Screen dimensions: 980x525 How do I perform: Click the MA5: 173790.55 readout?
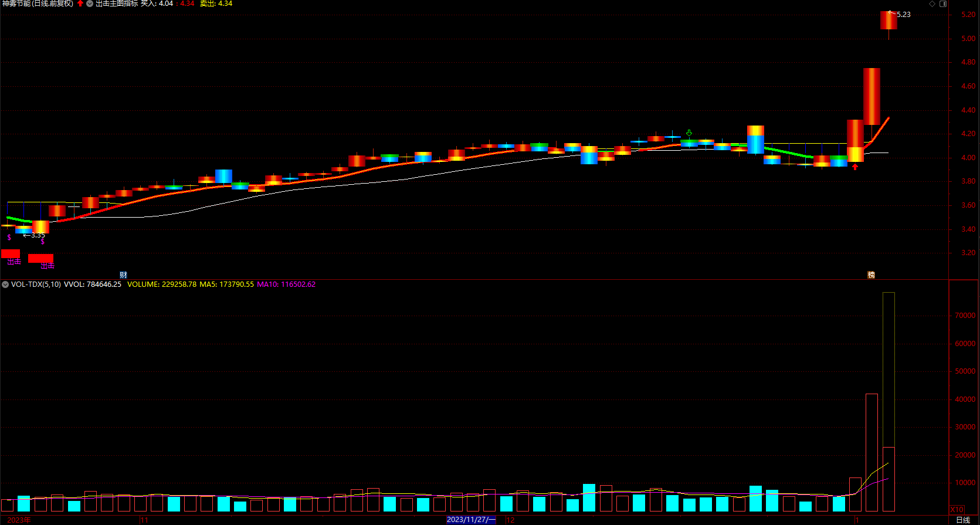click(x=226, y=284)
